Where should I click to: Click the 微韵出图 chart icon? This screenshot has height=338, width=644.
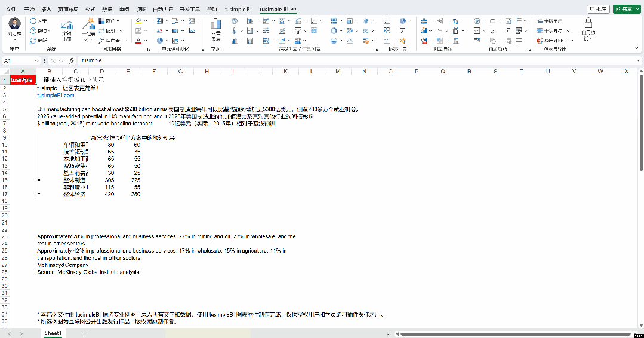point(67,26)
